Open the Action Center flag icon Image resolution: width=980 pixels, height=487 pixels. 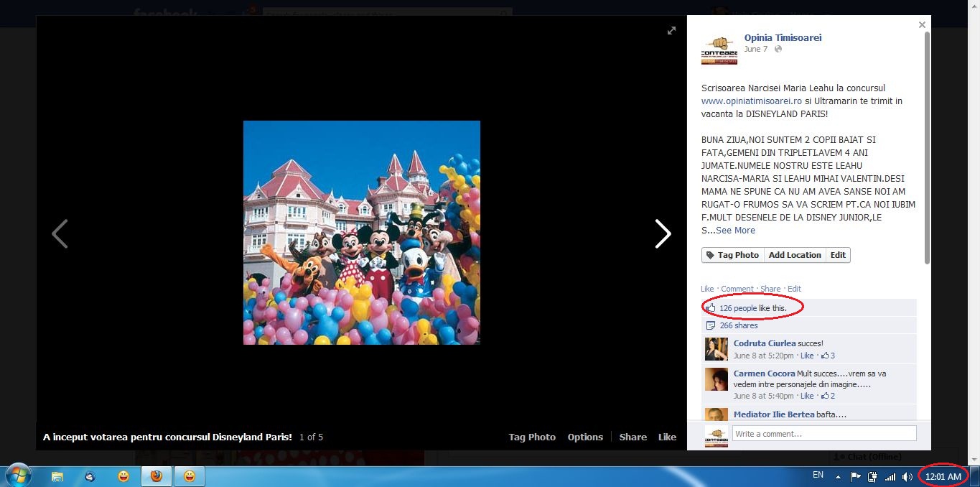(856, 476)
